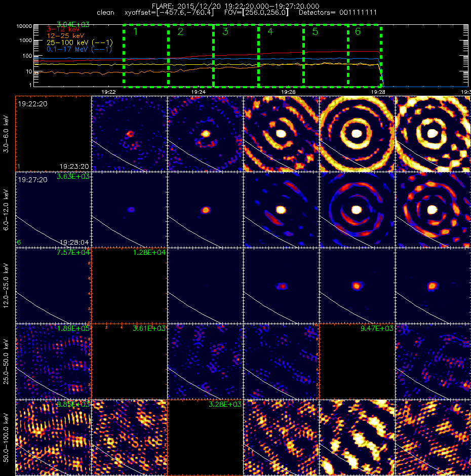The width and height of the screenshot is (471, 476).
Task: Open the black panel labeled 3.28E+03
Action: [x=205, y=438]
